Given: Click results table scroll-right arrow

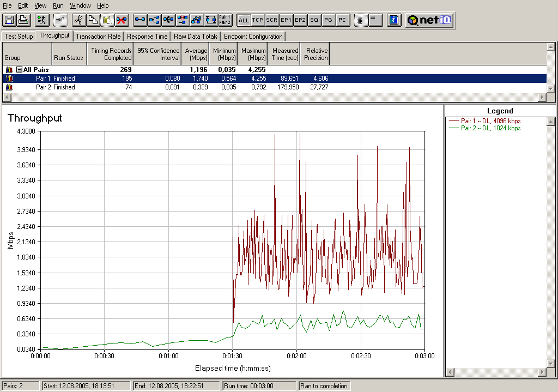Looking at the screenshot, I should coord(542,97).
